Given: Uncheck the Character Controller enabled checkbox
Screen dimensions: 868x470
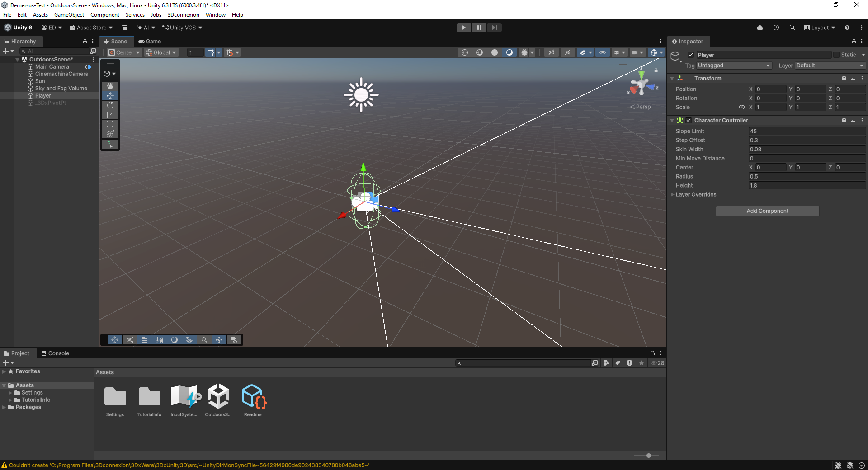Looking at the screenshot, I should click(x=689, y=120).
